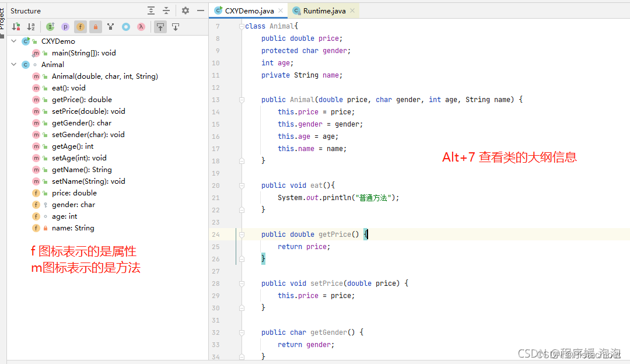The width and height of the screenshot is (630, 364).
Task: Expand all nodes in Structure panel
Action: (x=151, y=11)
